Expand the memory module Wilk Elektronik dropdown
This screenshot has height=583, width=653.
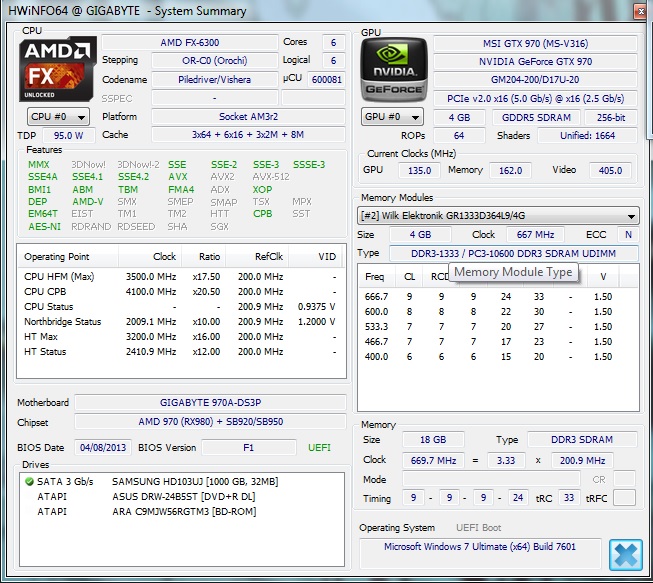(x=498, y=216)
